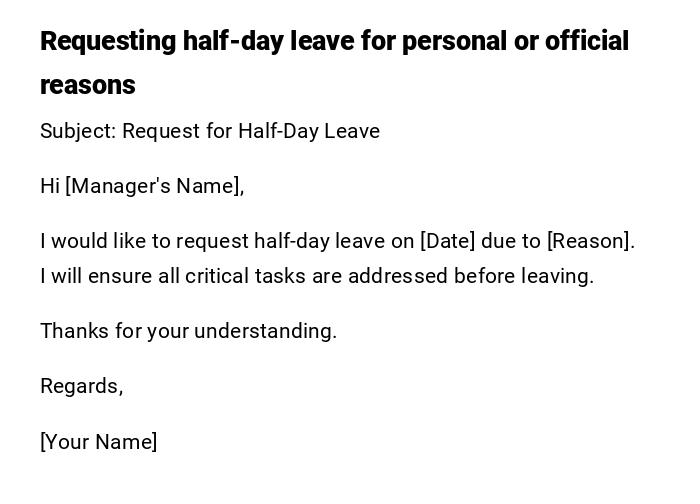Viewport: 700px width, 504px height.
Task: Select the [Manager's Name] placeholder
Action: [x=153, y=186]
